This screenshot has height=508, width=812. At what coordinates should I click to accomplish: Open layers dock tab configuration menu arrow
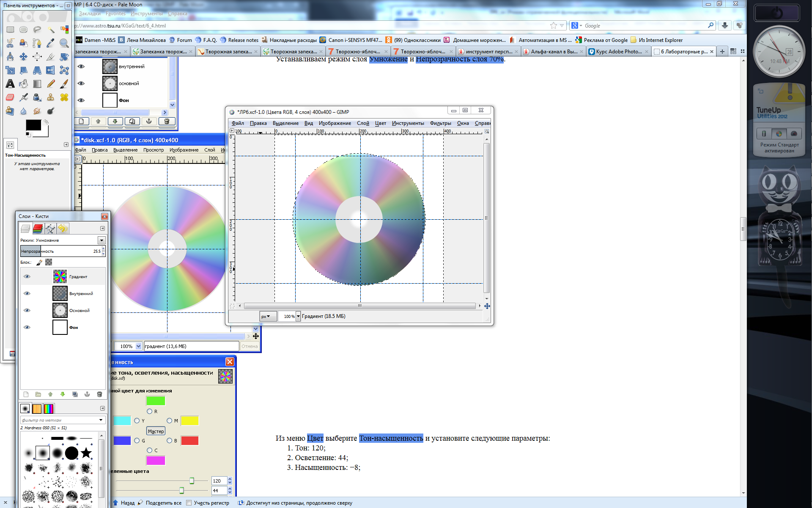click(102, 228)
